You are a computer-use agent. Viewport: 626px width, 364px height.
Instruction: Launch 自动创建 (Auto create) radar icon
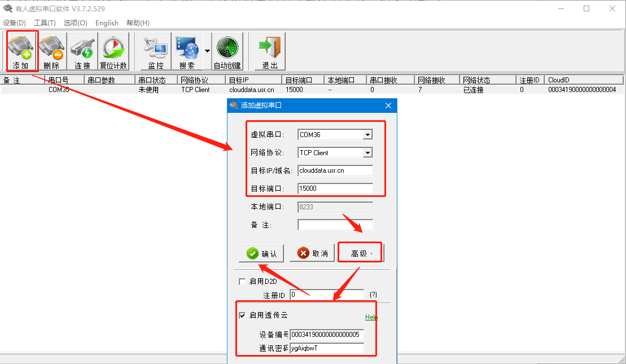click(227, 51)
